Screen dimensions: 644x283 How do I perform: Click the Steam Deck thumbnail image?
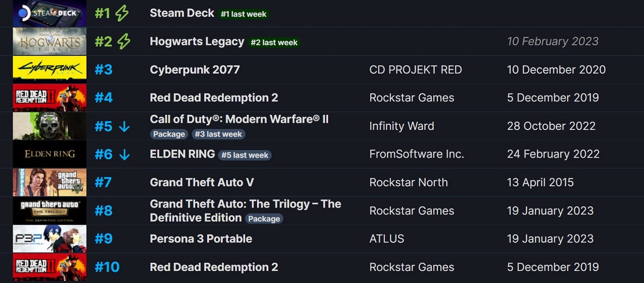49,13
